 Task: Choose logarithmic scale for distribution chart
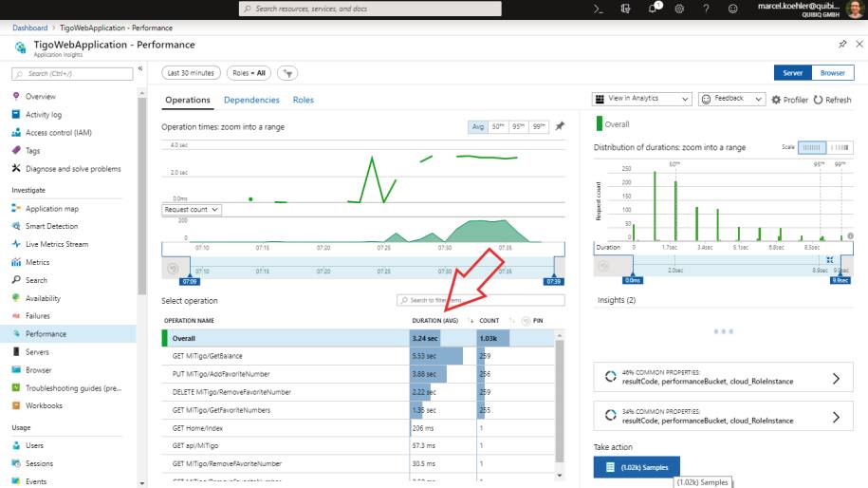click(840, 147)
